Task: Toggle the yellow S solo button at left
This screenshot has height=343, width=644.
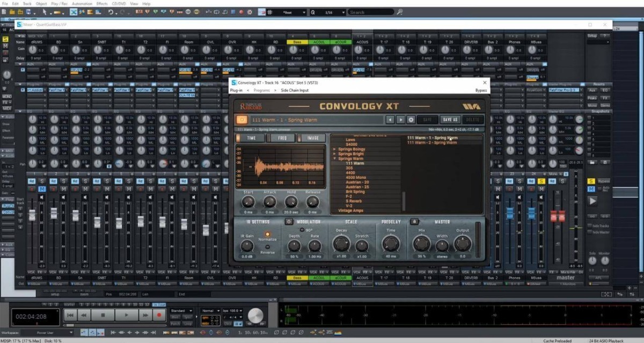Action: (x=5, y=39)
